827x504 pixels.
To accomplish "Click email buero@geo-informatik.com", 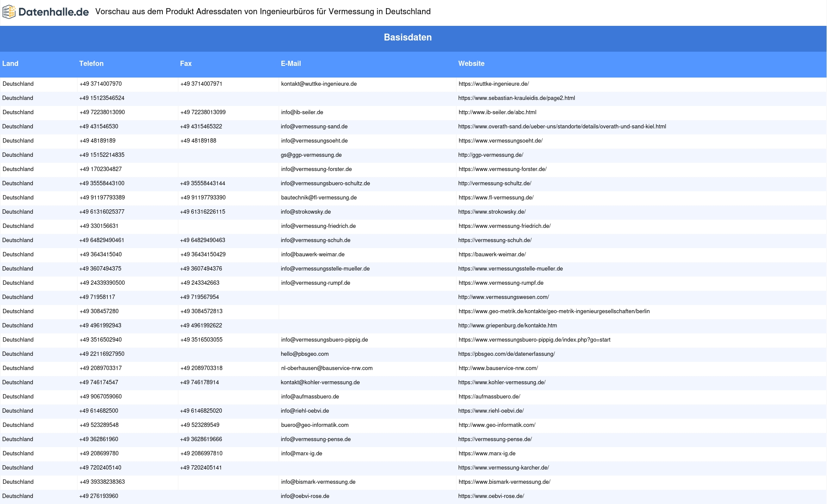I will coord(315,425).
